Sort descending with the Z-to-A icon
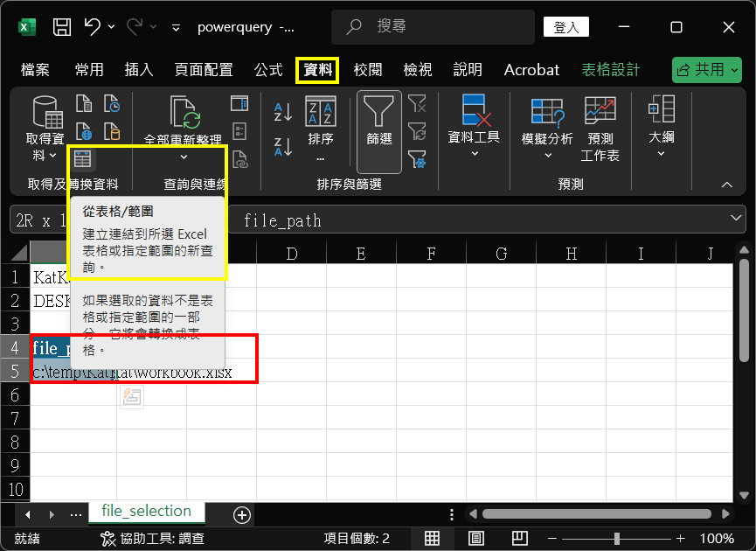 point(283,147)
